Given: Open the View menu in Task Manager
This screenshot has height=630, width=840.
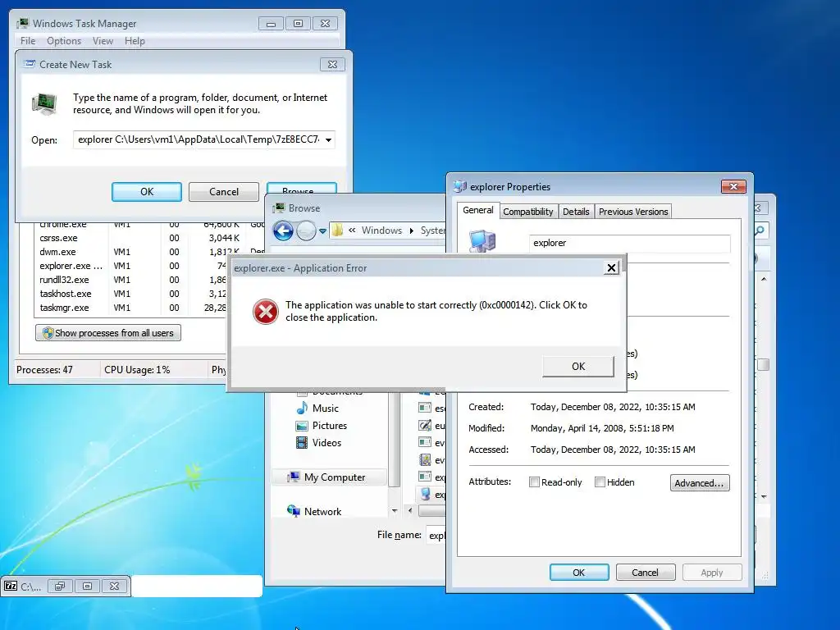Looking at the screenshot, I should 103,41.
